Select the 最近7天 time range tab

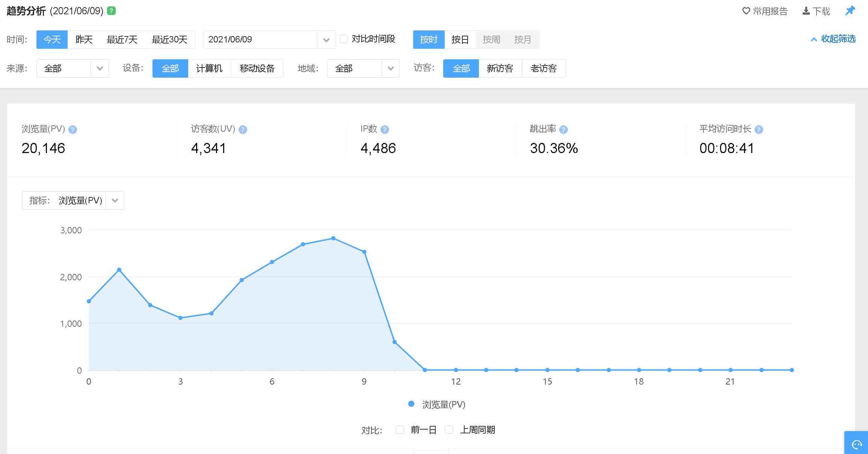point(122,39)
